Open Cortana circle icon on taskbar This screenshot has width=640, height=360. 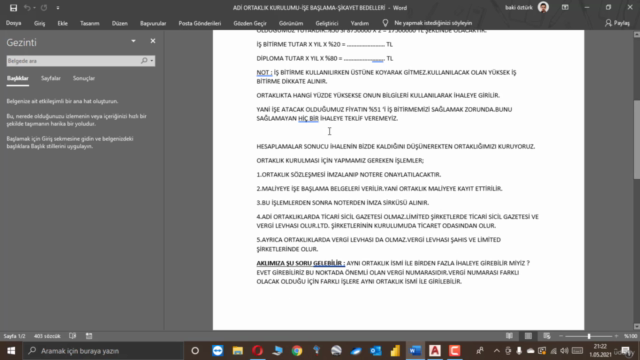[x=195, y=351]
